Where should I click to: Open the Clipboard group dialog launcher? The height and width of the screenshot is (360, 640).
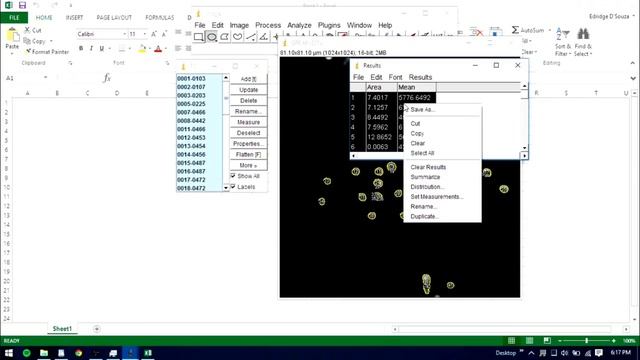(70, 63)
